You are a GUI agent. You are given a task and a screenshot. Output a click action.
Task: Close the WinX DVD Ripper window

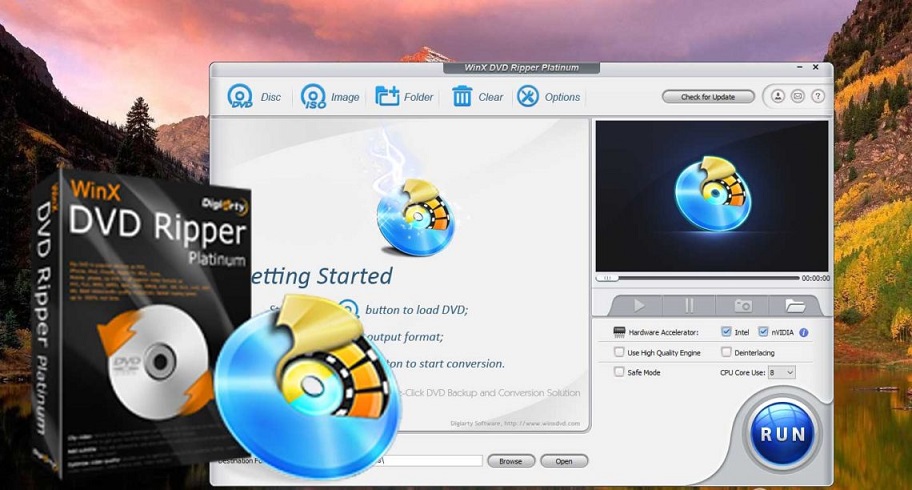[815, 68]
